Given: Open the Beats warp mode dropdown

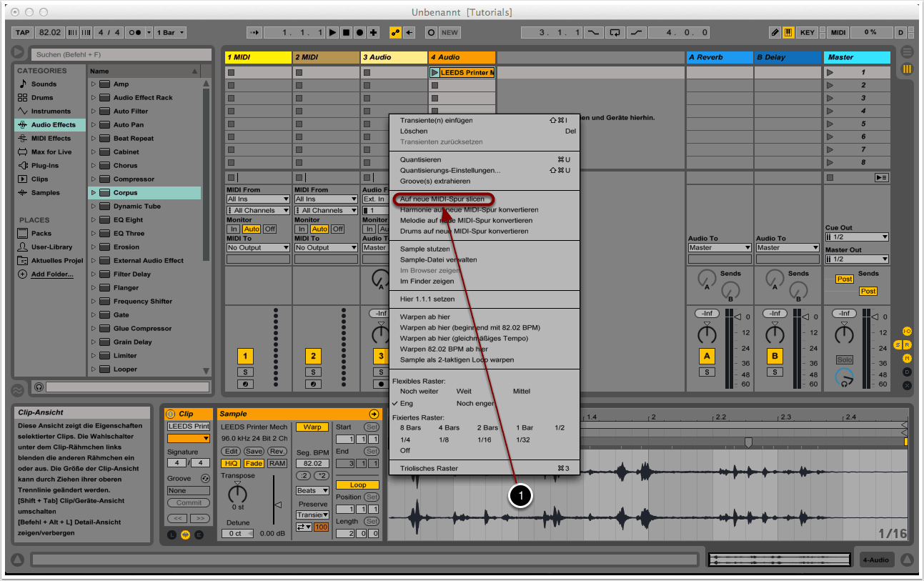Looking at the screenshot, I should (x=312, y=490).
